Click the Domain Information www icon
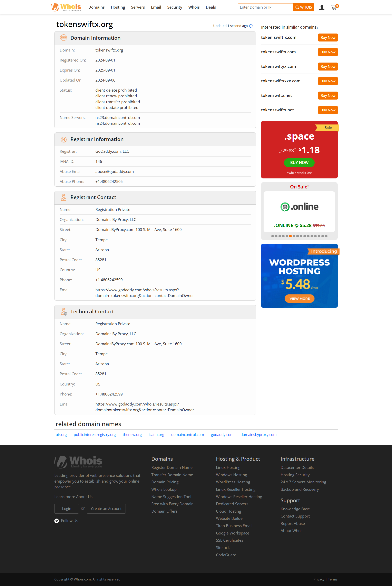Viewport: 392px width, 586px height. 64,38
